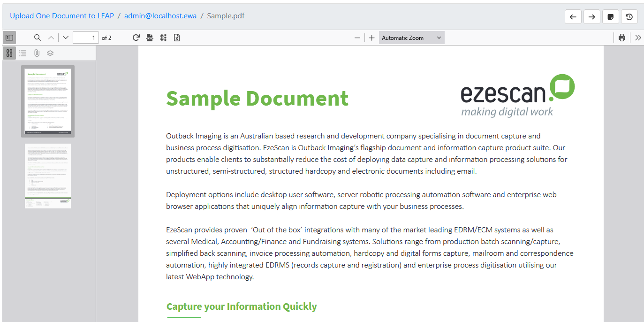Click the Sample.pdf breadcrumb text
The height and width of the screenshot is (322, 644).
coord(226,16)
